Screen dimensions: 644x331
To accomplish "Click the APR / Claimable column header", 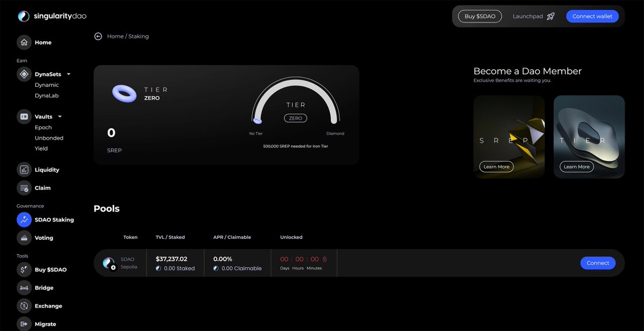I will point(232,237).
